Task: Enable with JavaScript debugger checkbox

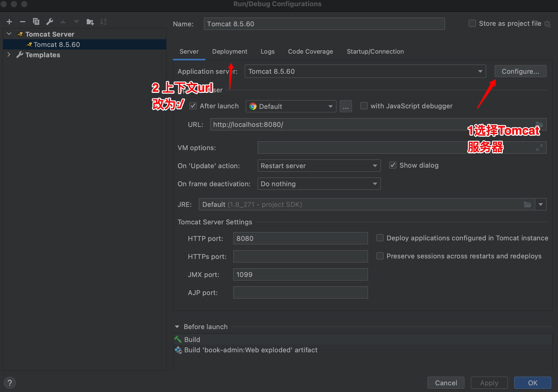Action: point(364,106)
